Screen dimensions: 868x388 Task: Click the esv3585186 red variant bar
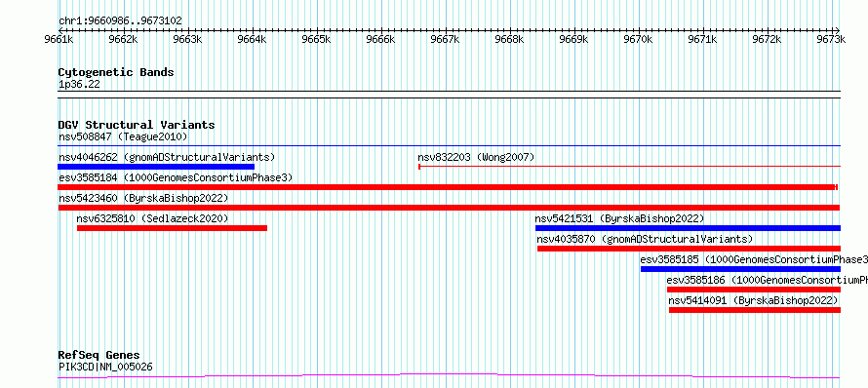coord(754,290)
